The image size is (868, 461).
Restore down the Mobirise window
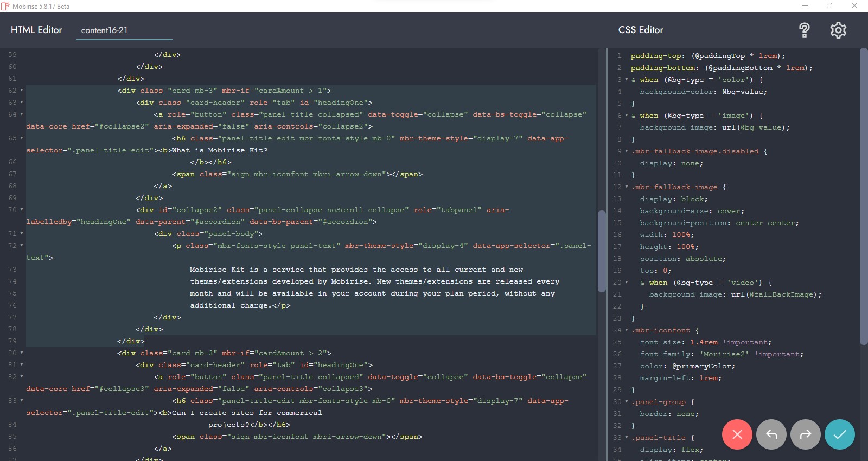829,6
